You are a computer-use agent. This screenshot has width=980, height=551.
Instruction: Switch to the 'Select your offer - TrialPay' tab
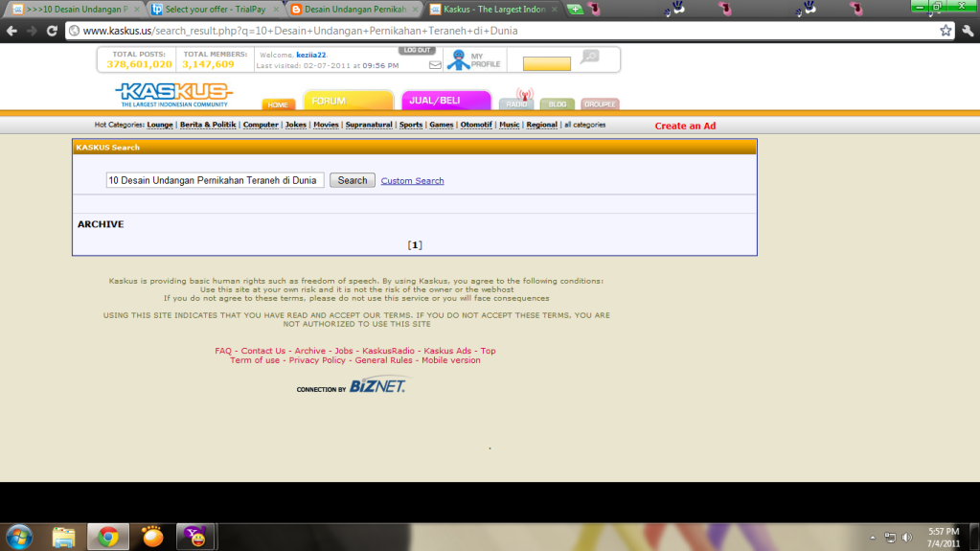pos(216,10)
